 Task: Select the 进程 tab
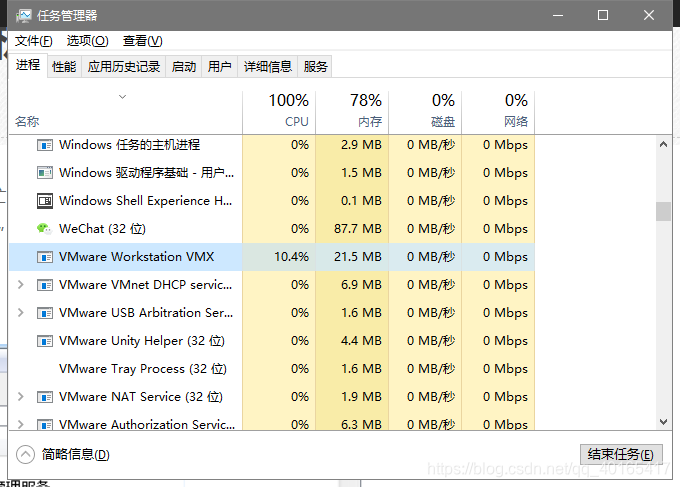point(28,65)
